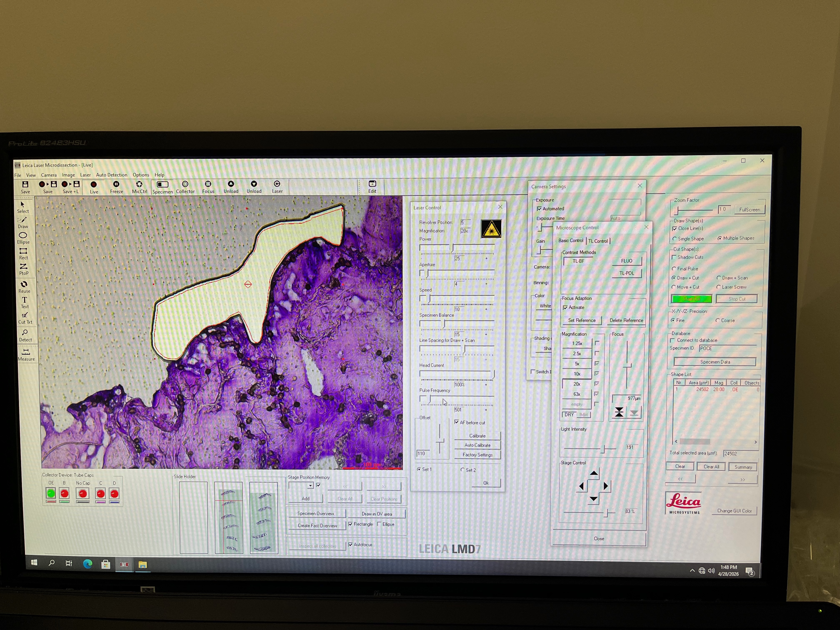Click the Reuse tool

point(24,287)
